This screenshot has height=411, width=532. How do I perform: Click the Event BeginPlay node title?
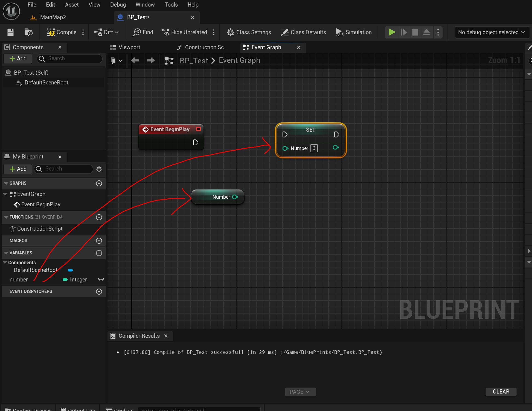click(x=170, y=129)
